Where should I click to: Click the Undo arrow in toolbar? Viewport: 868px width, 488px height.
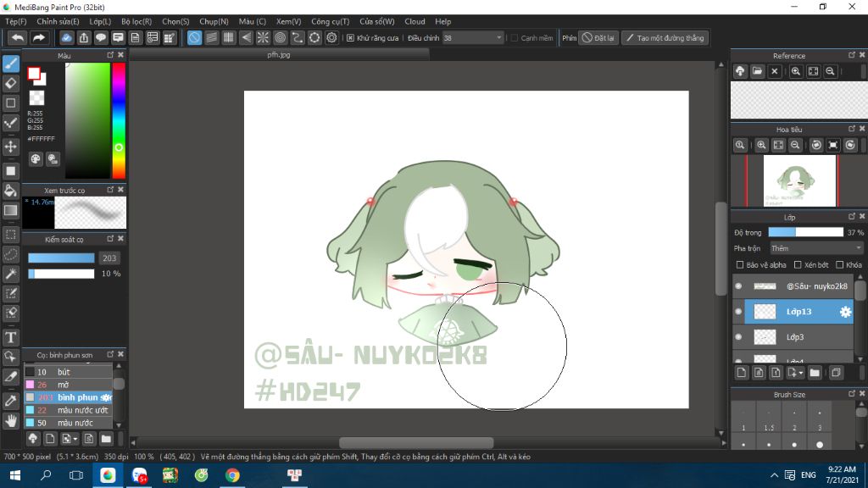(18, 37)
